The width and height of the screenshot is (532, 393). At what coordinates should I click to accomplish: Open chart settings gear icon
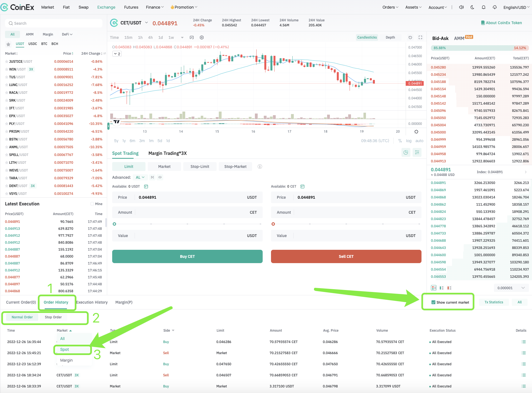[x=202, y=37]
